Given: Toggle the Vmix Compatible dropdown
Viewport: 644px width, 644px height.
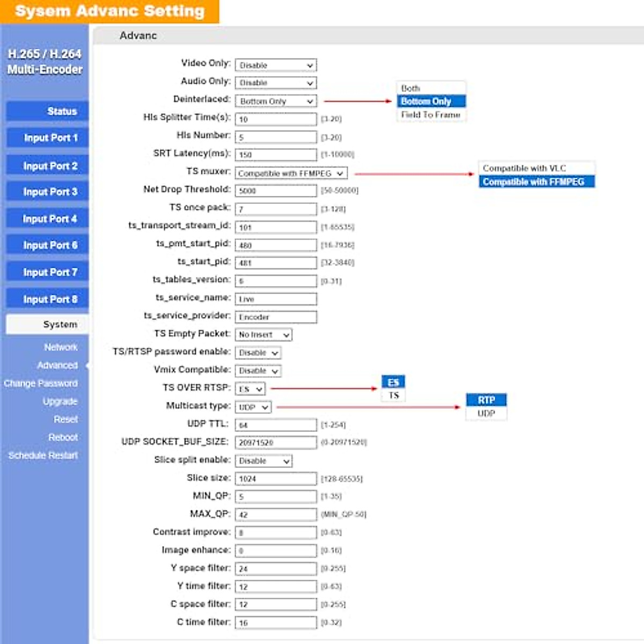Looking at the screenshot, I should 259,371.
